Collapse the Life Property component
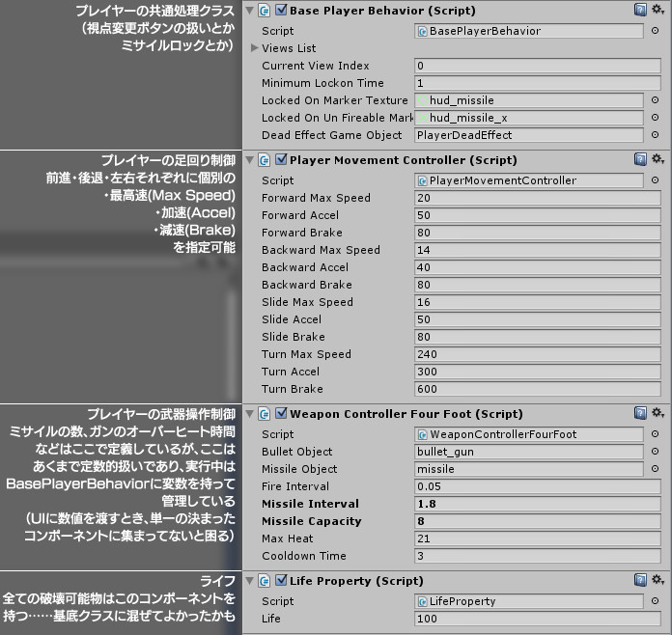The width and height of the screenshot is (672, 635). [249, 581]
